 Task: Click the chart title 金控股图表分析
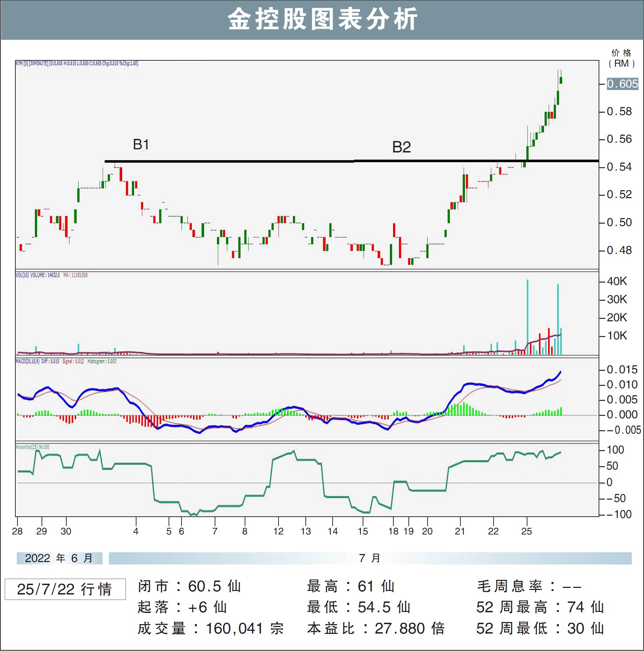(323, 20)
